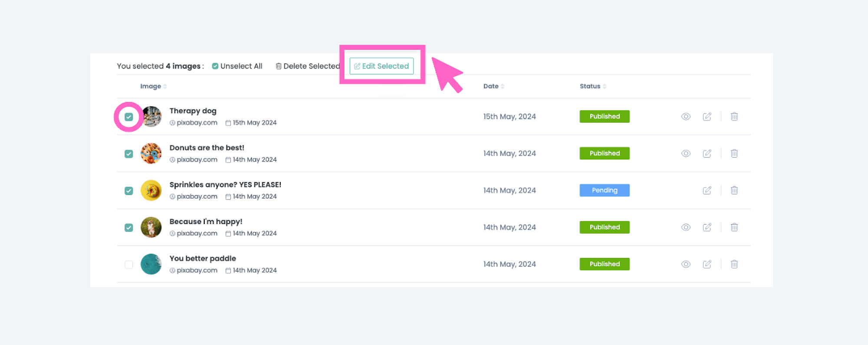View the Therapy dog image

coord(686,117)
